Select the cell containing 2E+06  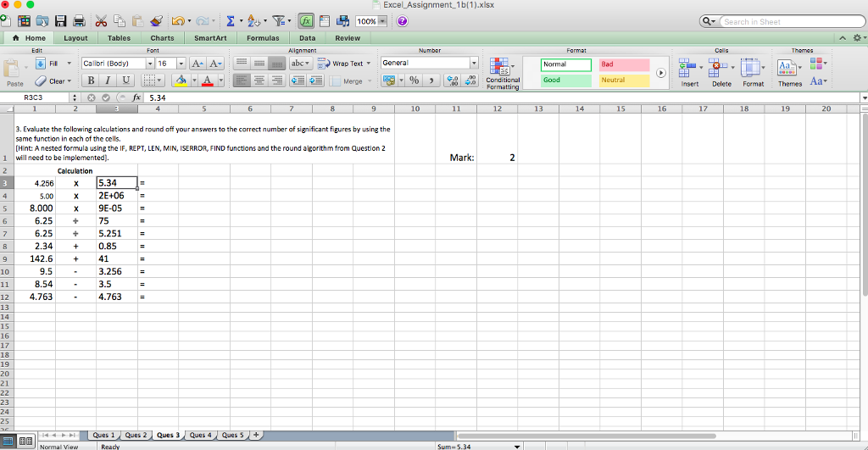tap(117, 196)
